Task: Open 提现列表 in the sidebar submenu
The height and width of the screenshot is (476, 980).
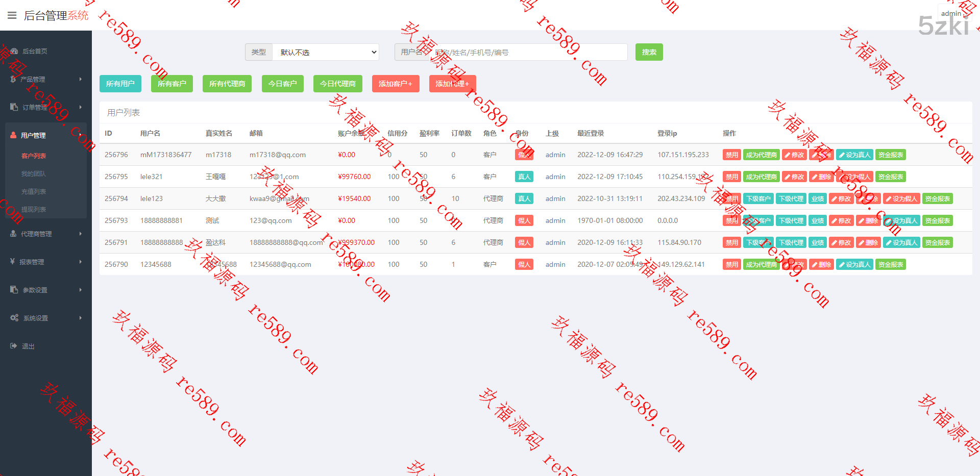Action: coord(34,209)
